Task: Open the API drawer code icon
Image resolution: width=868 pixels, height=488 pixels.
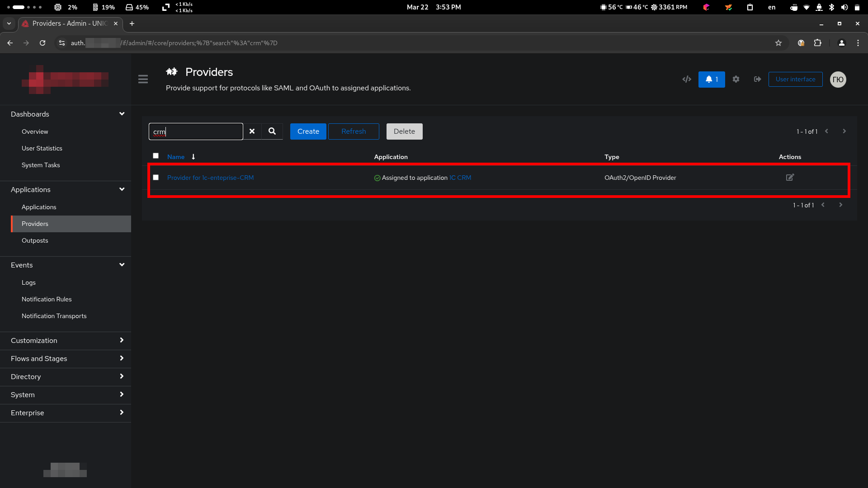Action: coord(687,80)
